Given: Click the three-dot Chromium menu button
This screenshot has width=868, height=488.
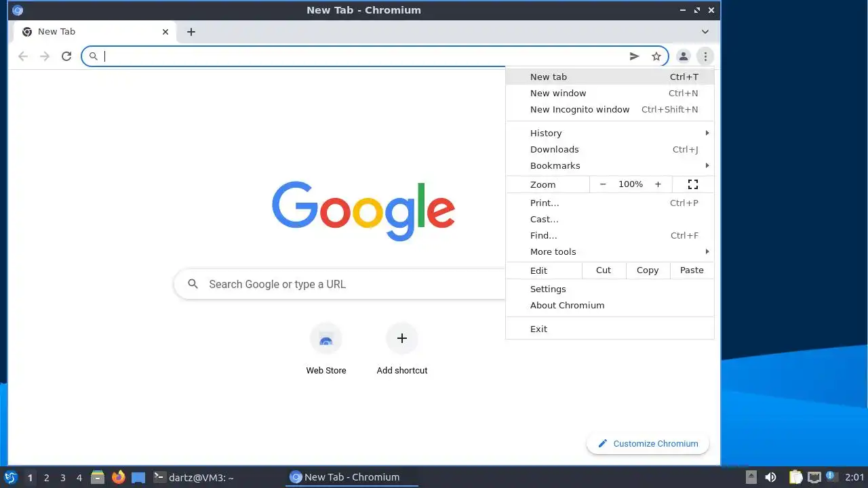Looking at the screenshot, I should (x=705, y=56).
